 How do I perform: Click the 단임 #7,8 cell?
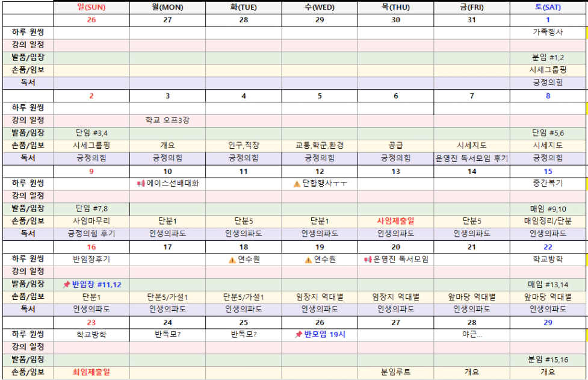coord(91,208)
